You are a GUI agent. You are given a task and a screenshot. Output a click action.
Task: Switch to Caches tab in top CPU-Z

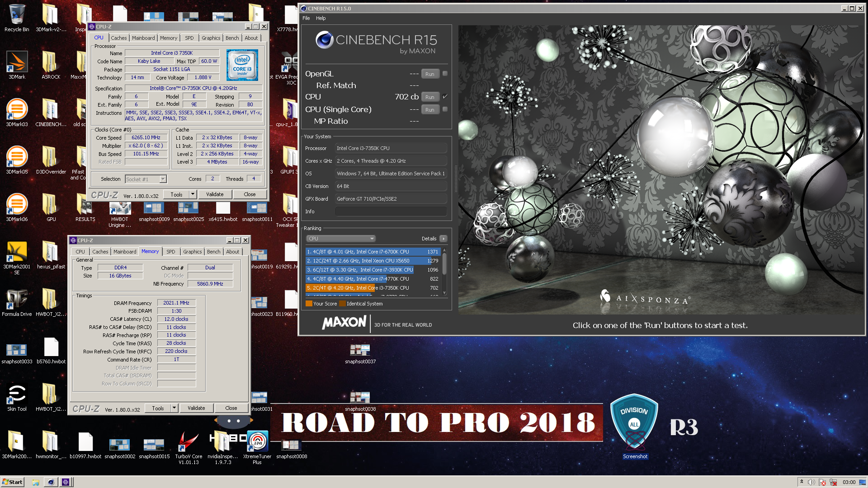(x=119, y=38)
